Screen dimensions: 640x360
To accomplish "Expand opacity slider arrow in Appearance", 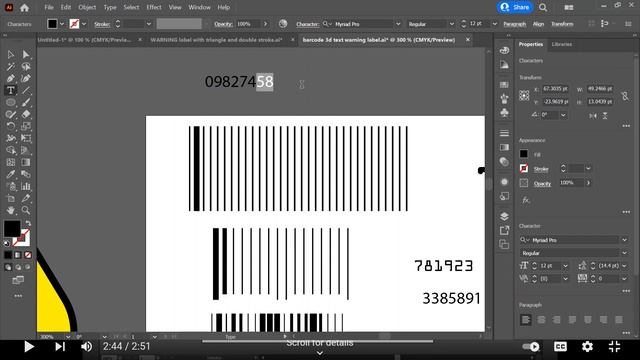I will point(588,183).
